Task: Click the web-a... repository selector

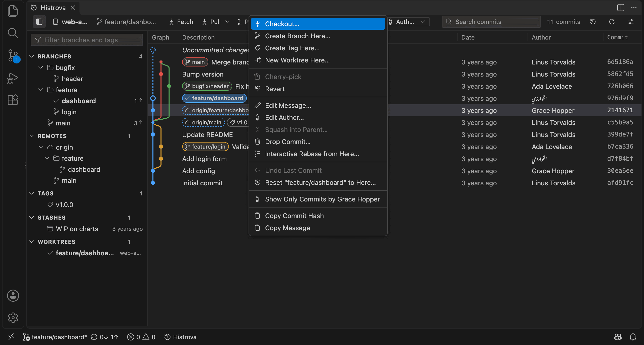Action: [x=70, y=22]
